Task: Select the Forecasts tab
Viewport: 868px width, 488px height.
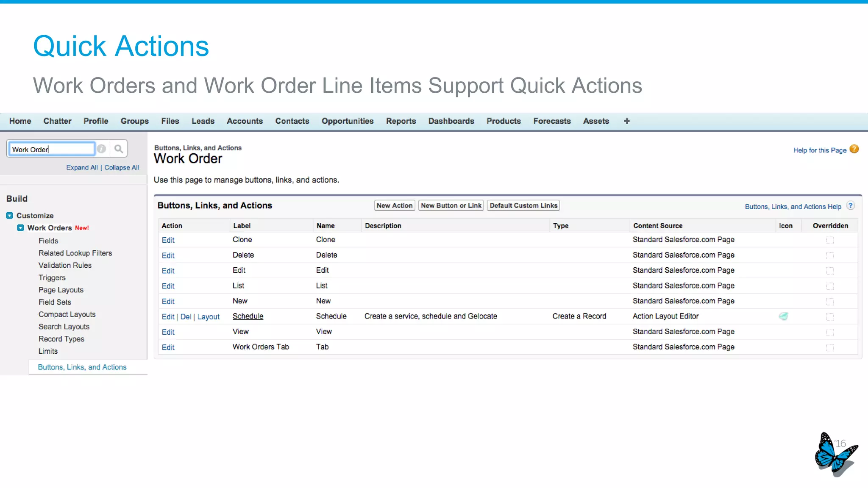Action: tap(552, 121)
